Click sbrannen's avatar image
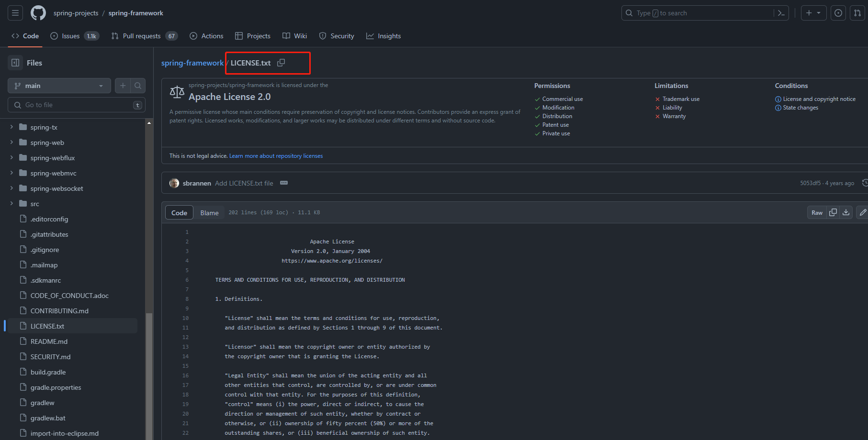Screen dimensions: 868x440 174,183
